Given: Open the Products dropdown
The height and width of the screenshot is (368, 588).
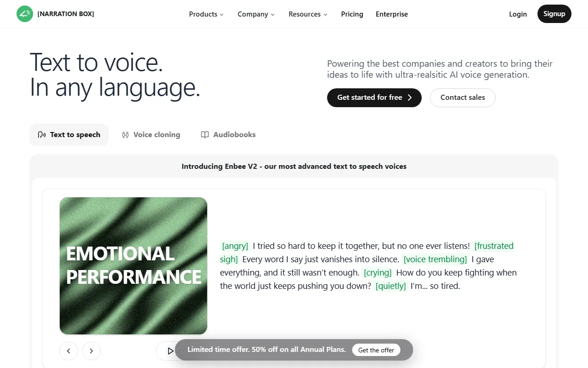Looking at the screenshot, I should pyautogui.click(x=206, y=14).
